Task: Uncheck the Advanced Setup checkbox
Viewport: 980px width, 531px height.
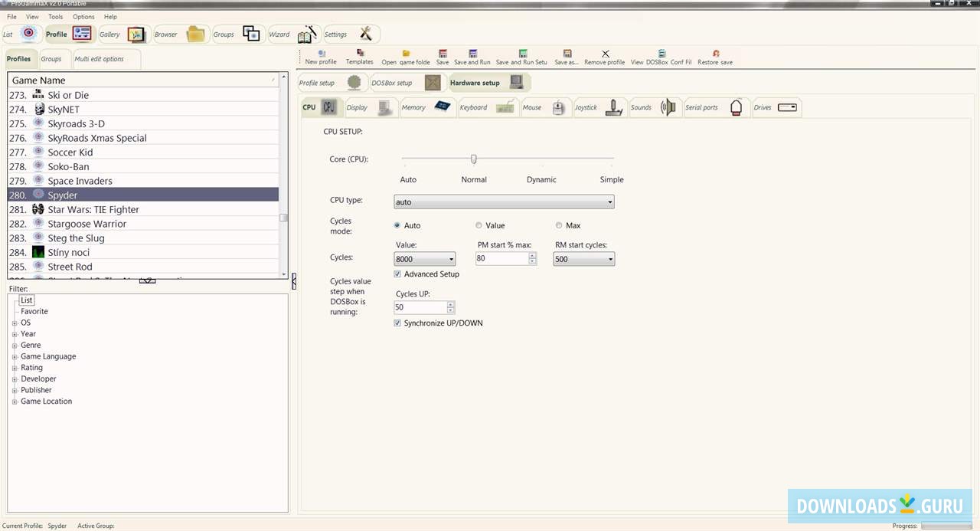Action: pos(397,274)
